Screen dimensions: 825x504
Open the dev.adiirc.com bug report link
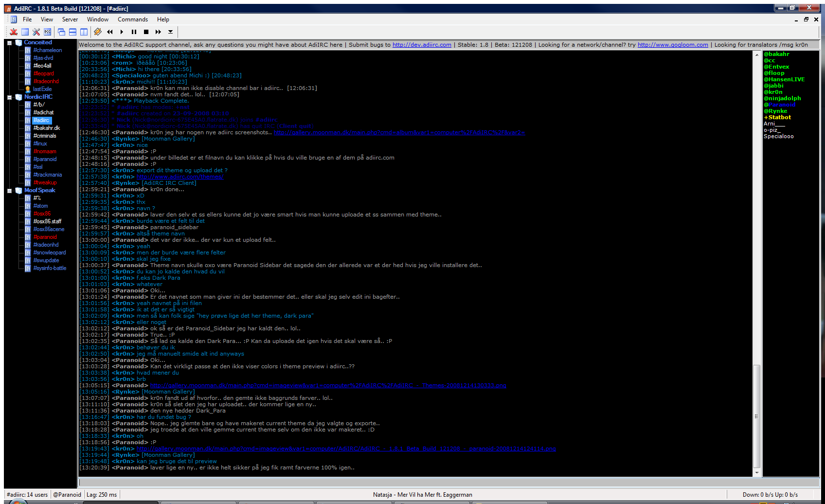[421, 44]
